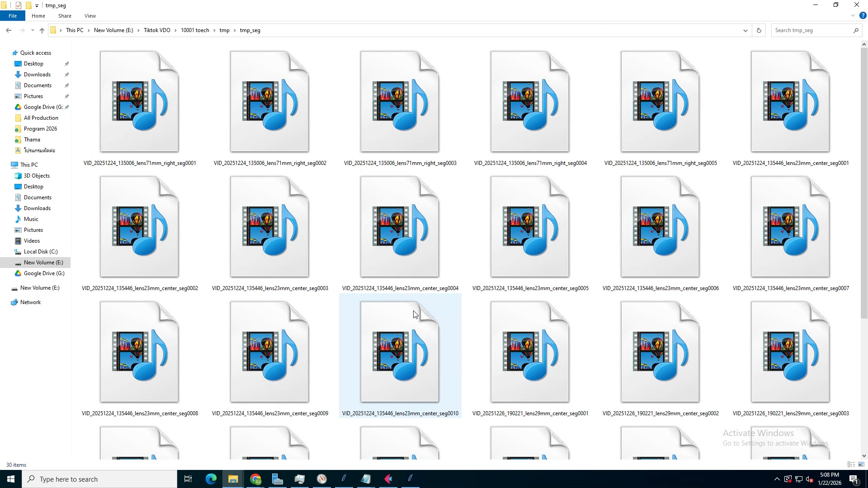Launch Microsoft Edge from the taskbar
The height and width of the screenshot is (488, 868).
click(211, 479)
